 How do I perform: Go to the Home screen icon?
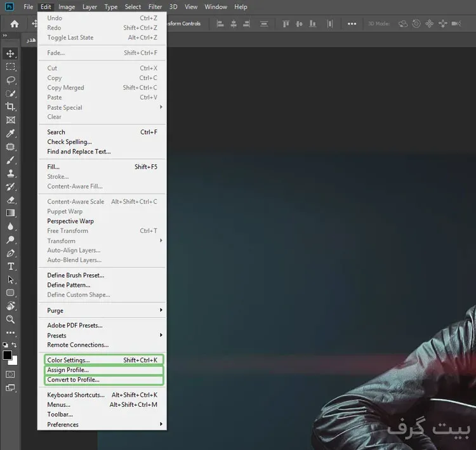coord(14,23)
